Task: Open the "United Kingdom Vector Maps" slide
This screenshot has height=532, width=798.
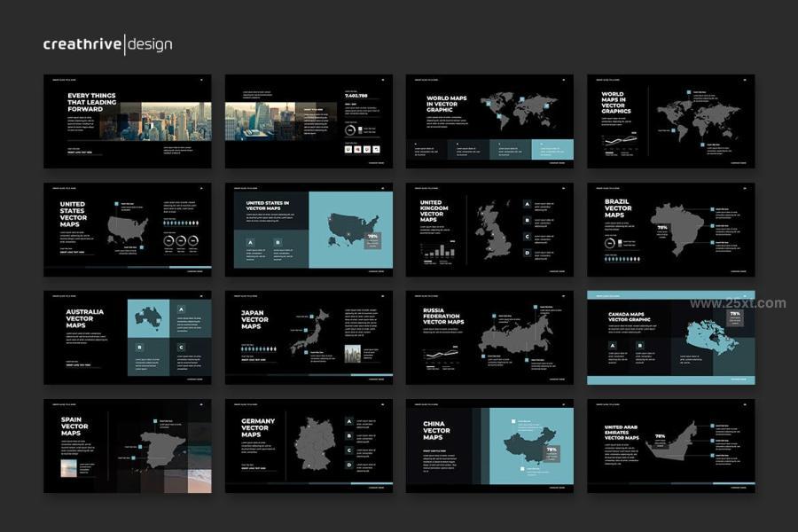Action: pyautogui.click(x=489, y=230)
